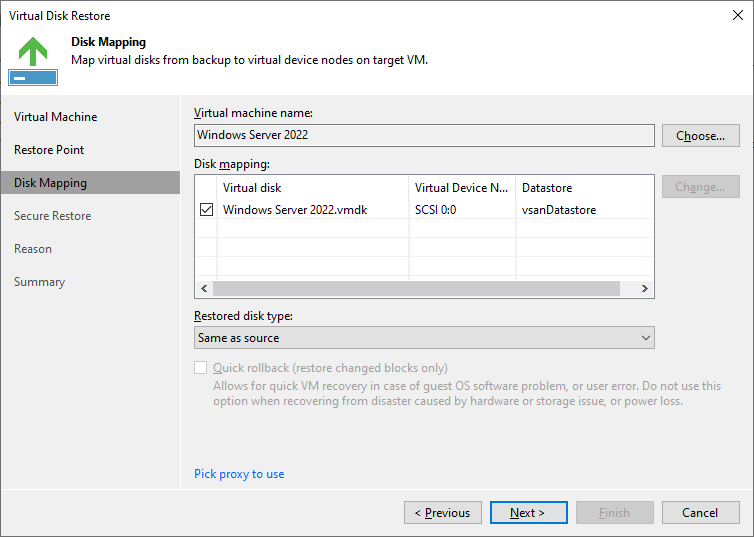Open the Pick proxy to use link
This screenshot has width=754, height=537.
coord(239,474)
